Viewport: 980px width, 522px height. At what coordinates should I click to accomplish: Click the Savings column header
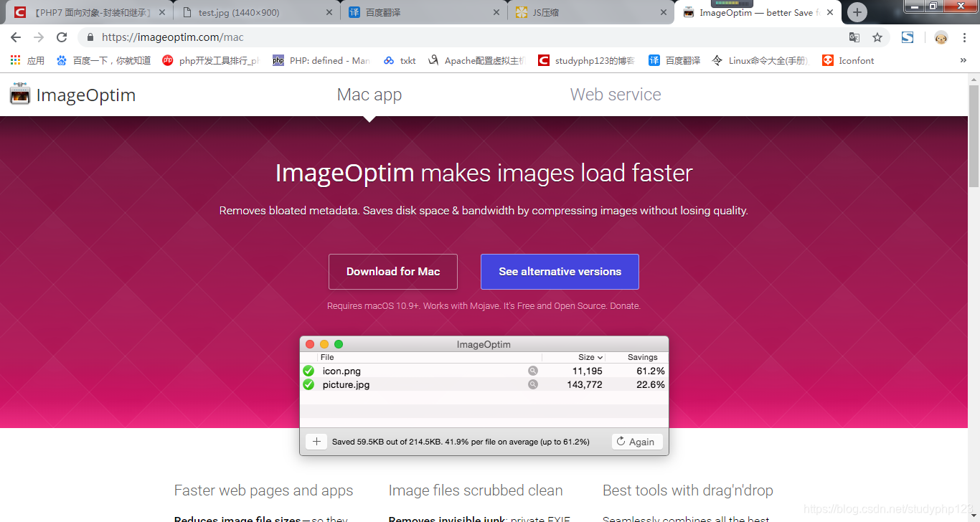[643, 357]
